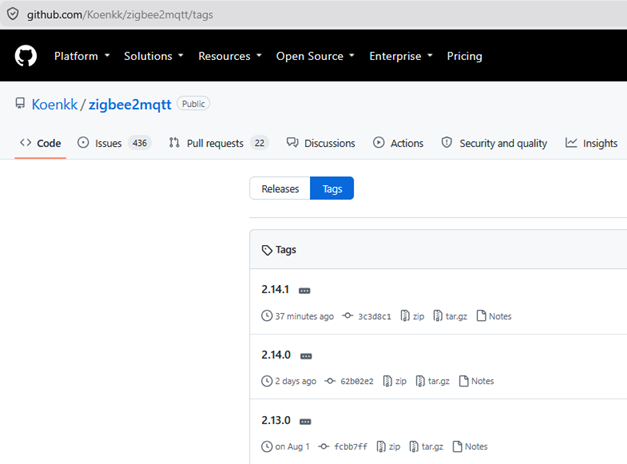Click the shield icon in address bar
The image size is (627, 464).
(13, 14)
